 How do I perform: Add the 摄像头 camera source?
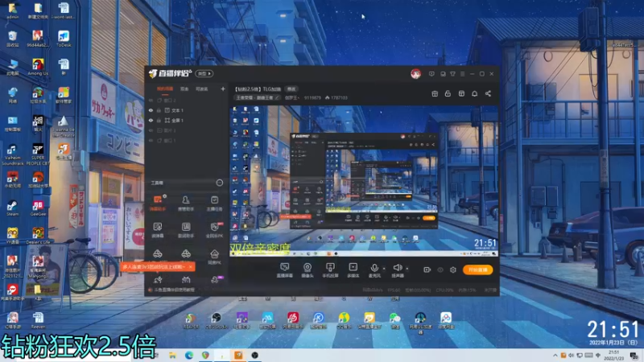308,270
